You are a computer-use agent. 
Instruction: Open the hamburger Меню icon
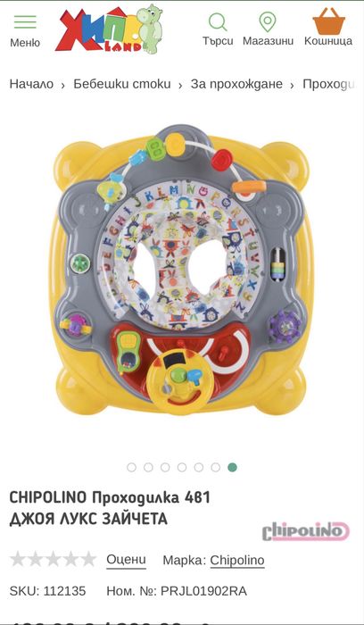[25, 22]
